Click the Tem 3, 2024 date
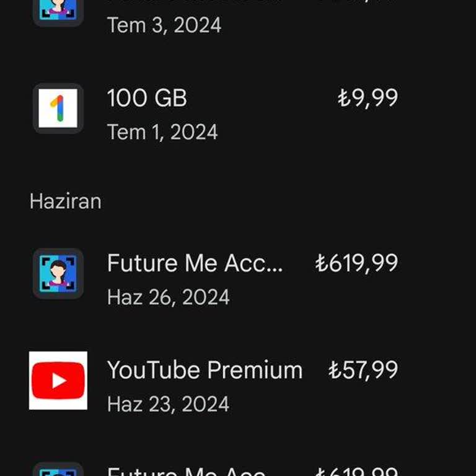Viewport: 476px width, 476px height. pyautogui.click(x=164, y=25)
